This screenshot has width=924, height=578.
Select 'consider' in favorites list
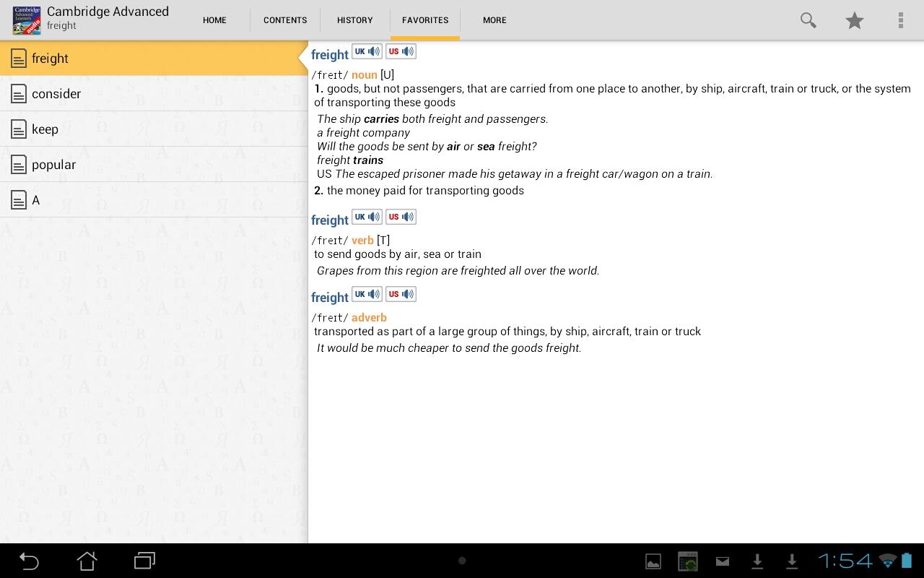pos(56,94)
